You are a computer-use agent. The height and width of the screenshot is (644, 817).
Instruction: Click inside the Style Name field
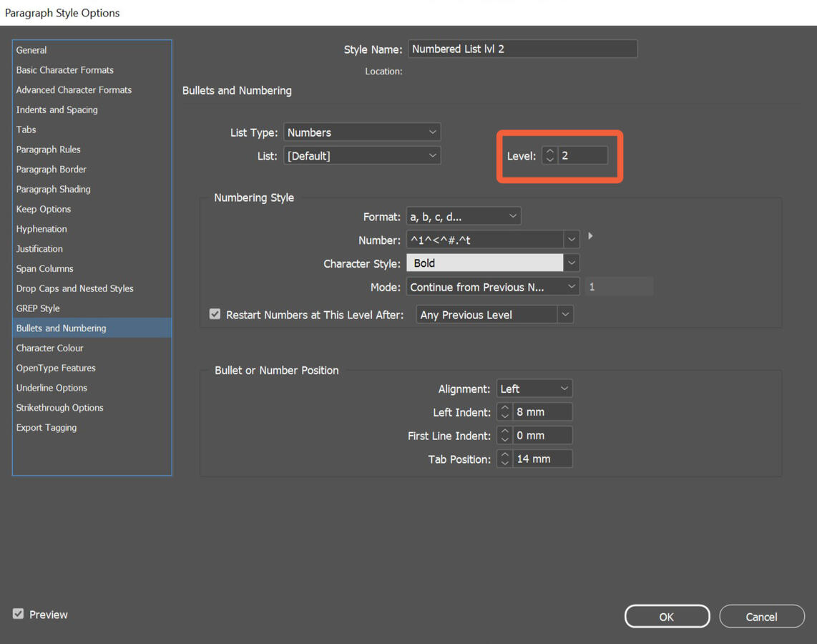click(x=522, y=49)
